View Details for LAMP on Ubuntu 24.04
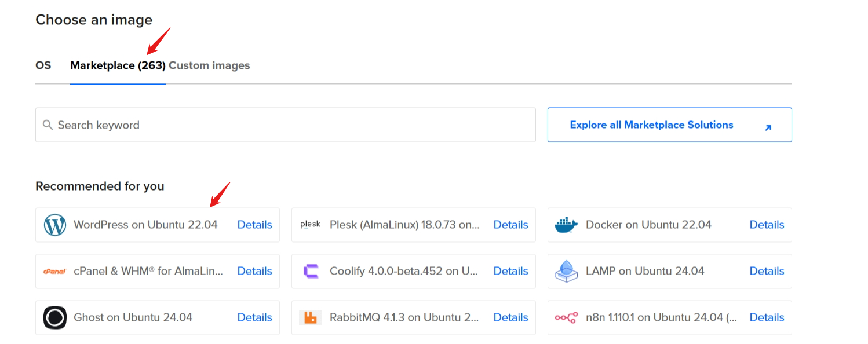 767,271
